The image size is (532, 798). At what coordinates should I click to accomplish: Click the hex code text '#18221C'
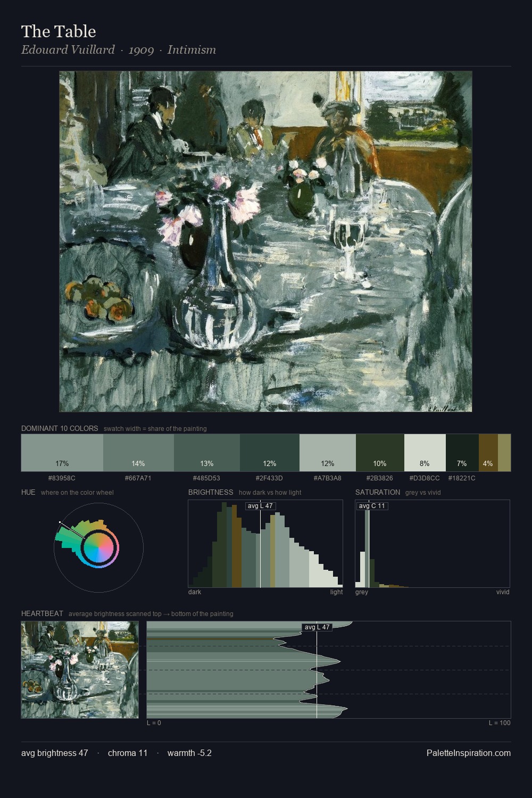tap(462, 478)
